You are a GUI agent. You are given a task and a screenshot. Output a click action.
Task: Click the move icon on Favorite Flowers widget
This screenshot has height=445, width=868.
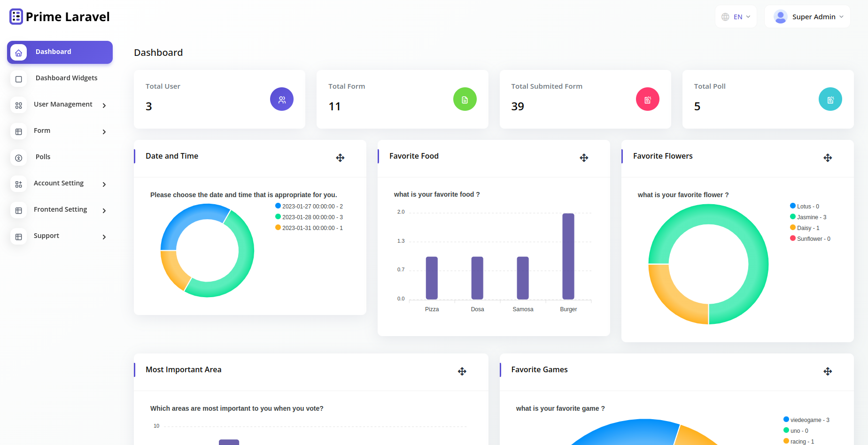click(828, 158)
